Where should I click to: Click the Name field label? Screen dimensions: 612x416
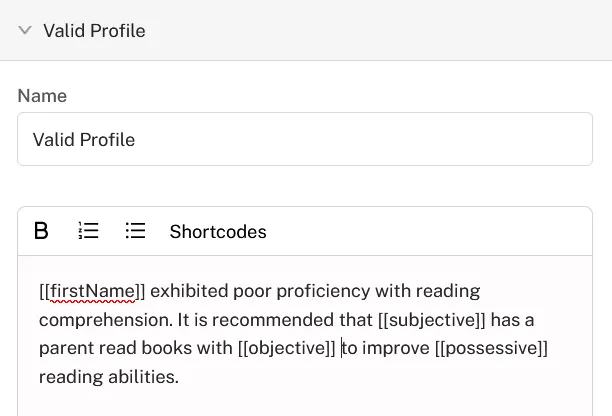pyautogui.click(x=42, y=96)
